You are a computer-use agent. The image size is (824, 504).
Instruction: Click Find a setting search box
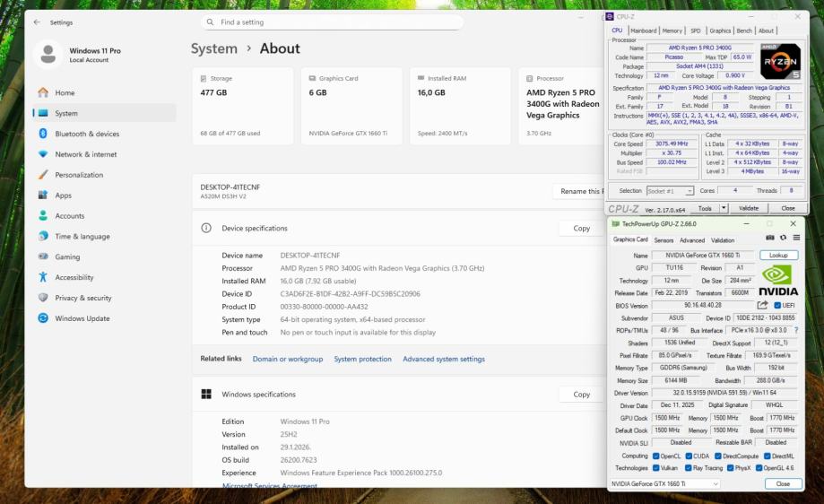pyautogui.click(x=332, y=22)
